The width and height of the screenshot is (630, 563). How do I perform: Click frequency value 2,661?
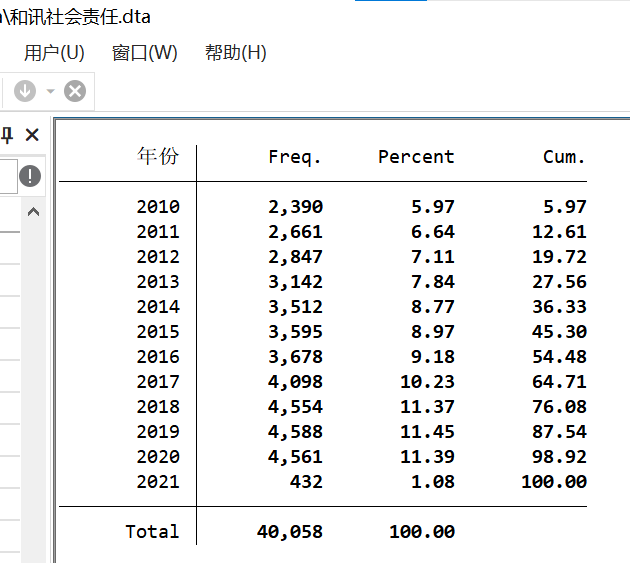(295, 232)
